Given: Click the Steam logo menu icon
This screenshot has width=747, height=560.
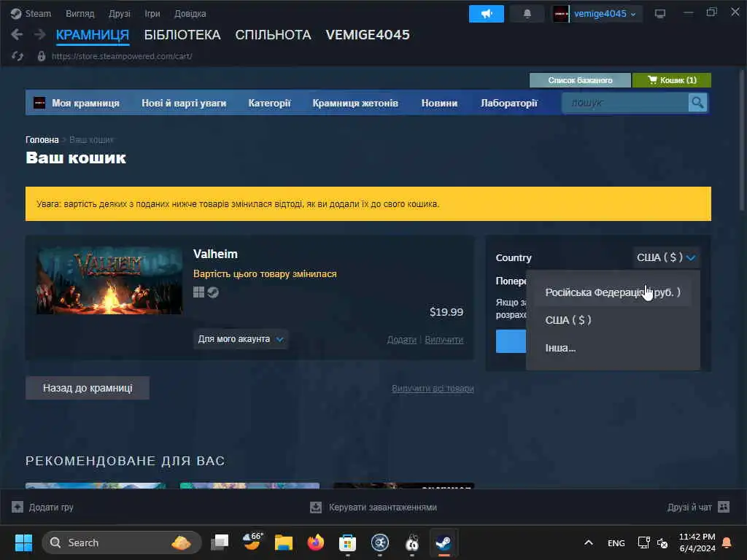Looking at the screenshot, I should pos(16,13).
